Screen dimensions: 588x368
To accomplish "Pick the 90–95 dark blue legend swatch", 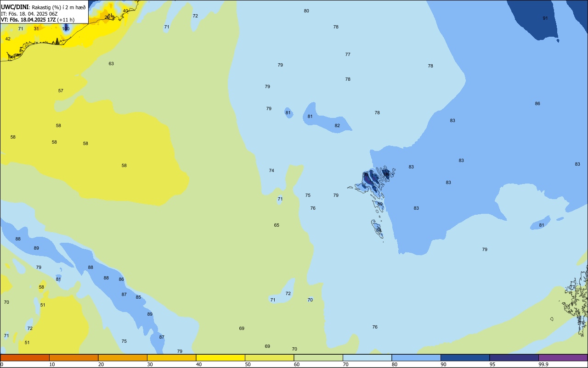I will [465, 357].
